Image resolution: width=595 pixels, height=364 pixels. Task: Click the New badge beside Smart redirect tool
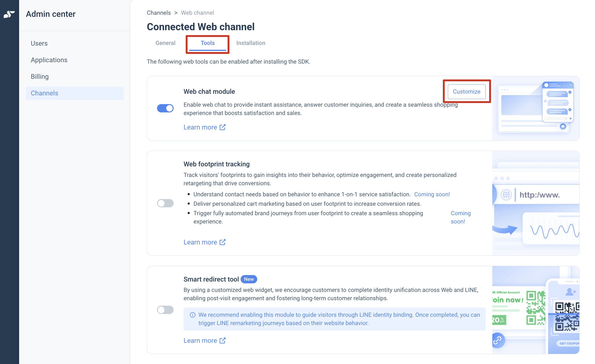[249, 279]
